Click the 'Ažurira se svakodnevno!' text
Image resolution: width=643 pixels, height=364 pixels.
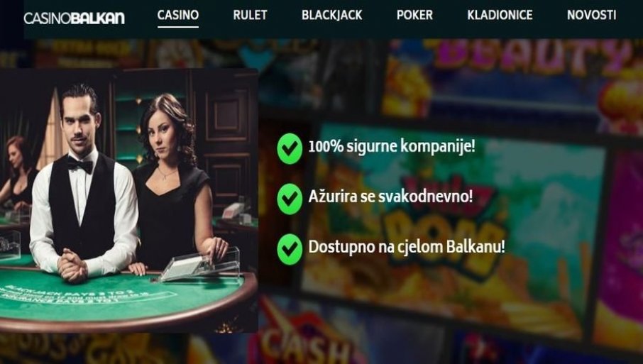point(390,197)
